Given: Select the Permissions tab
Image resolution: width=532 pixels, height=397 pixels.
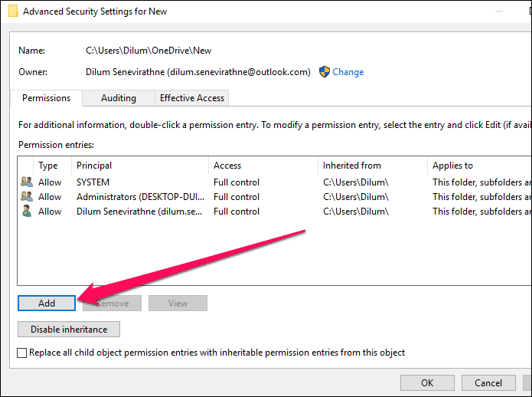Looking at the screenshot, I should click(46, 98).
